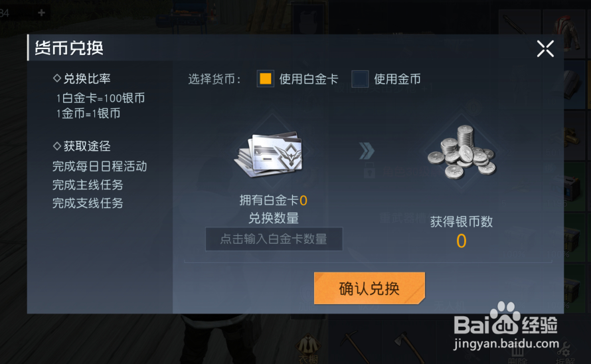Select the 使用白金卡 checkbox
Viewport: 591px width, 364px height.
pyautogui.click(x=266, y=79)
